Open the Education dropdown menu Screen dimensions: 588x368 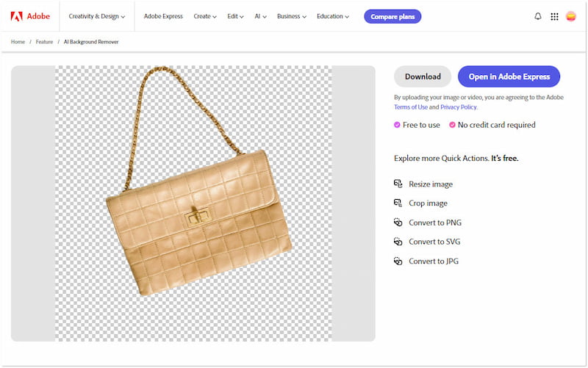coord(333,16)
